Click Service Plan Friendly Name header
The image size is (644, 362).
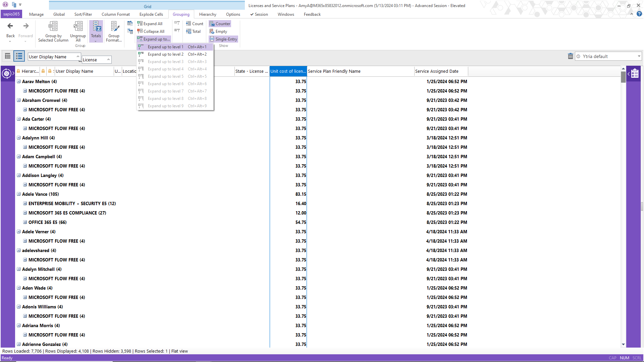[361, 71]
